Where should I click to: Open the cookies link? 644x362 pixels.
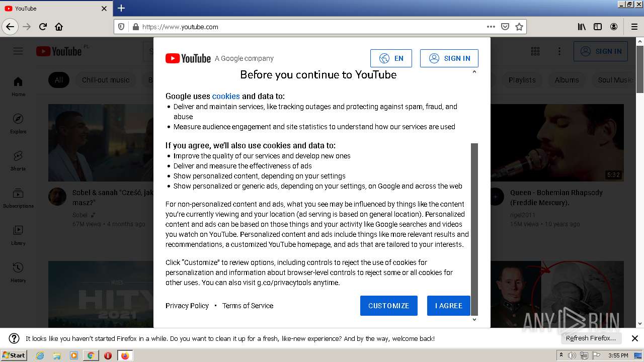point(226,96)
